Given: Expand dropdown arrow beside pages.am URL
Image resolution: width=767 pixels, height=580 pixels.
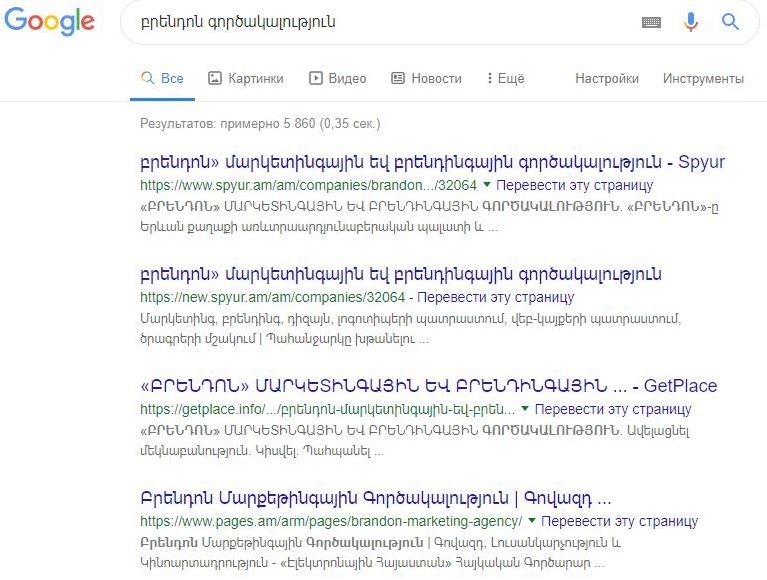Looking at the screenshot, I should (x=532, y=520).
